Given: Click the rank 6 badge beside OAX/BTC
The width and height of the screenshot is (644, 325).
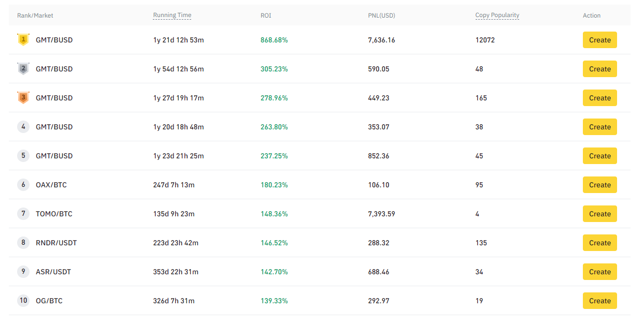Looking at the screenshot, I should 23,185.
